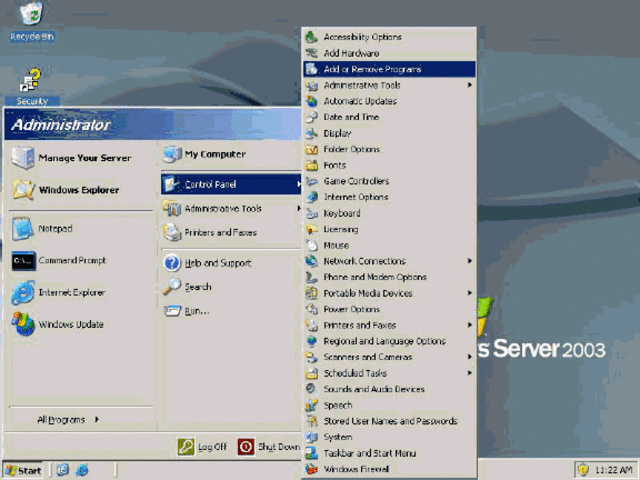
Task: Open Windows Firewall entry
Action: pos(389,469)
